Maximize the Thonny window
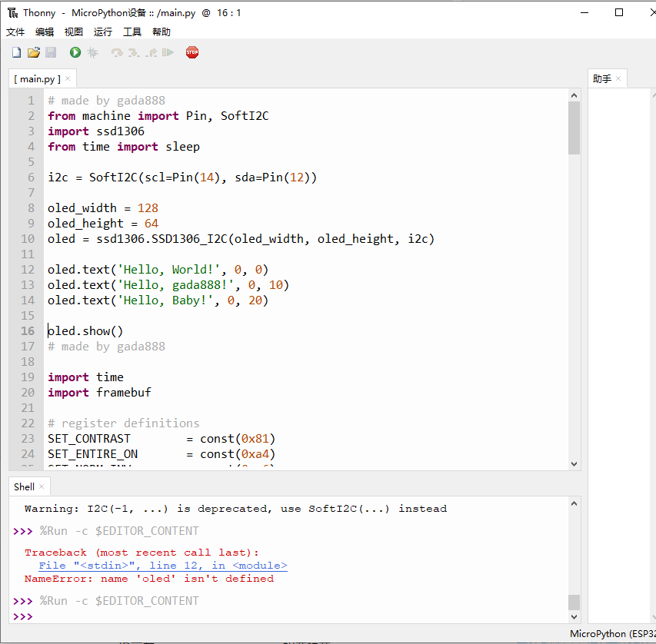The image size is (656, 644). pyautogui.click(x=619, y=12)
